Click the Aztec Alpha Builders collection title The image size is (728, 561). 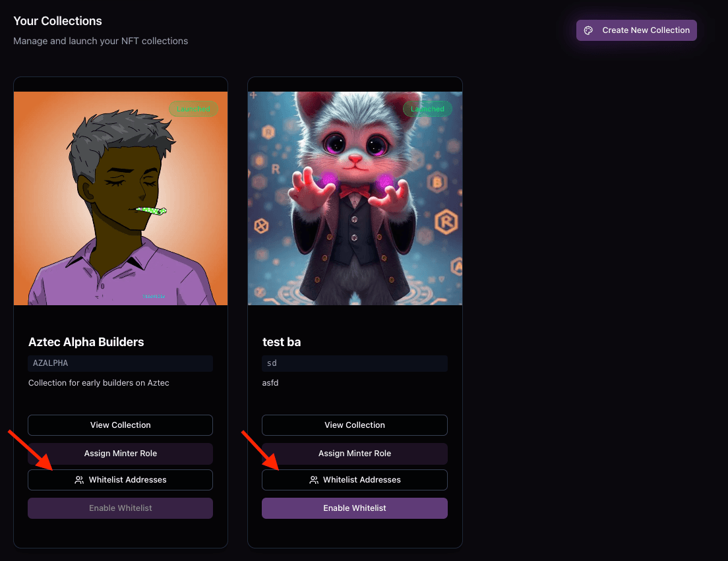point(86,342)
